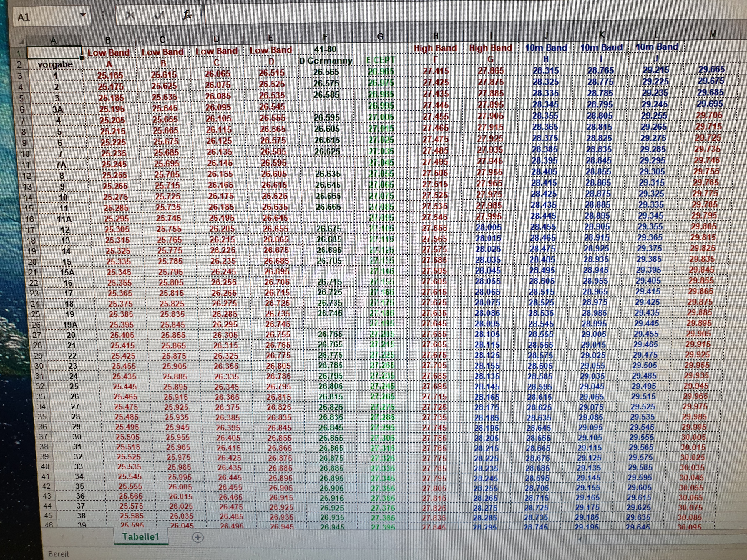
Task: Click the cell with value 25.165
Action: click(x=110, y=75)
